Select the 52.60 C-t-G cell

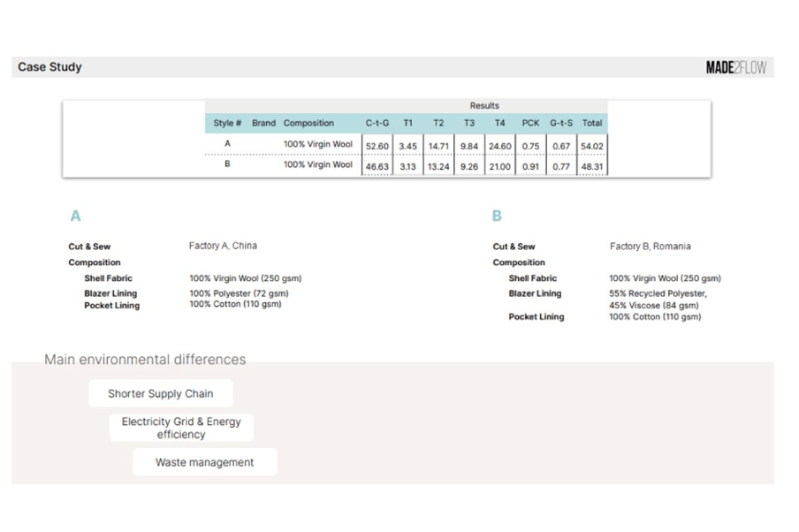point(377,146)
